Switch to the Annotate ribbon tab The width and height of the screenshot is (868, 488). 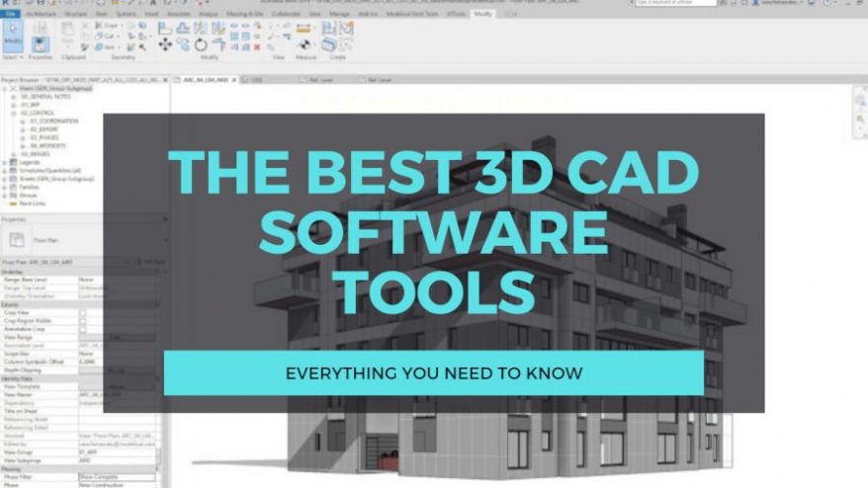click(179, 13)
